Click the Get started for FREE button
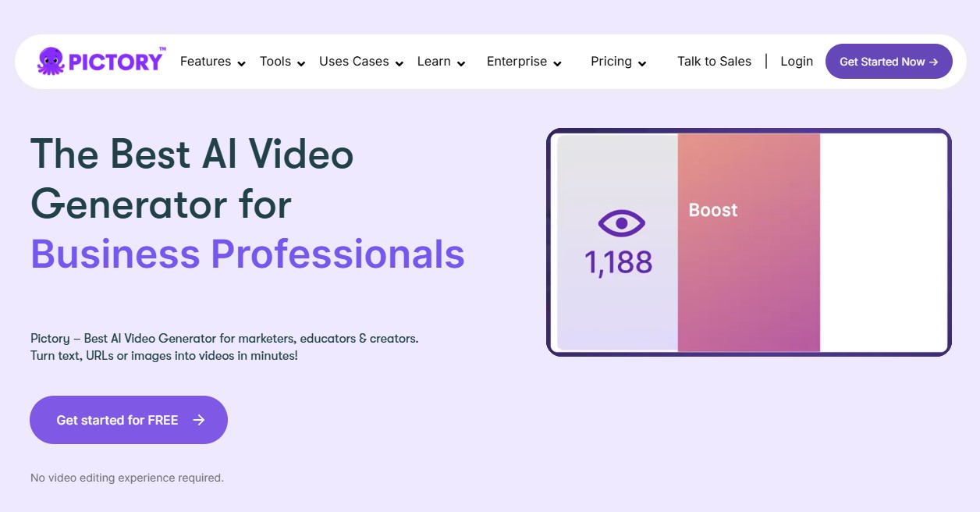This screenshot has height=512, width=980. click(x=118, y=420)
